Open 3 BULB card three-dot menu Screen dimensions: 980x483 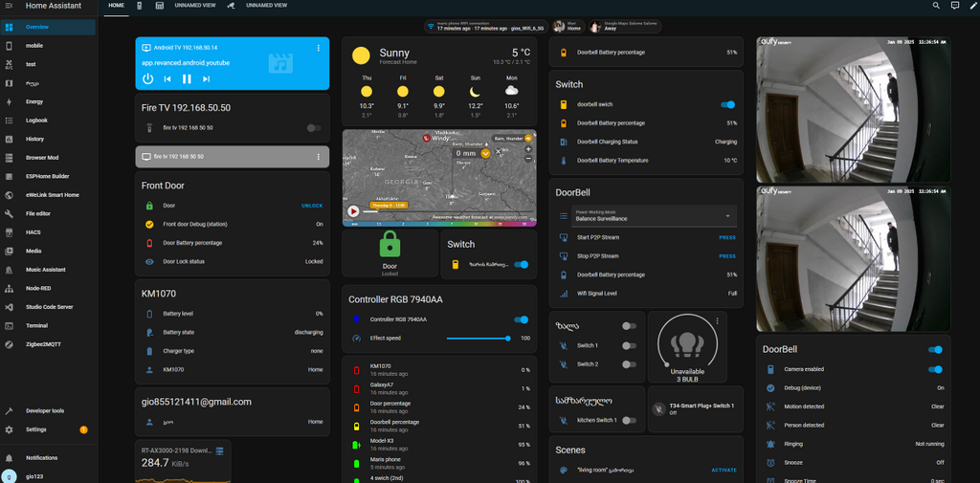[x=718, y=321]
